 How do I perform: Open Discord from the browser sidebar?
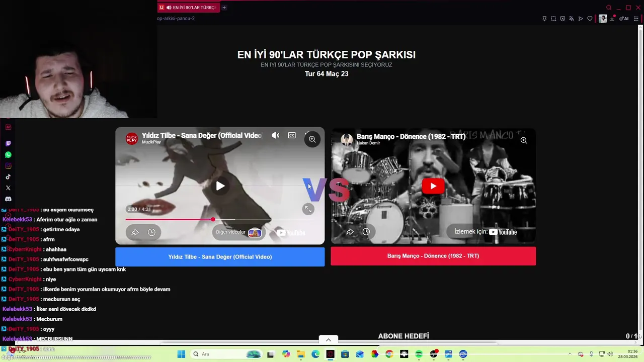pos(8,199)
